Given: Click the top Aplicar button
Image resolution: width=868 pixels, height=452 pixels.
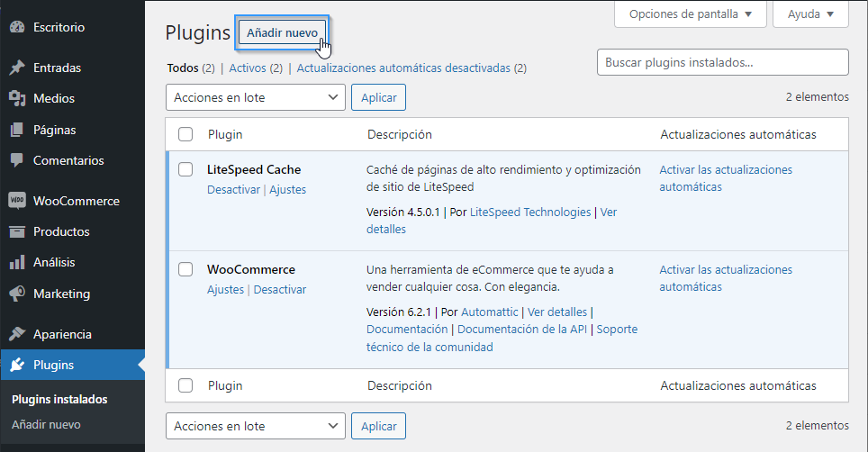Looking at the screenshot, I should coord(379,97).
